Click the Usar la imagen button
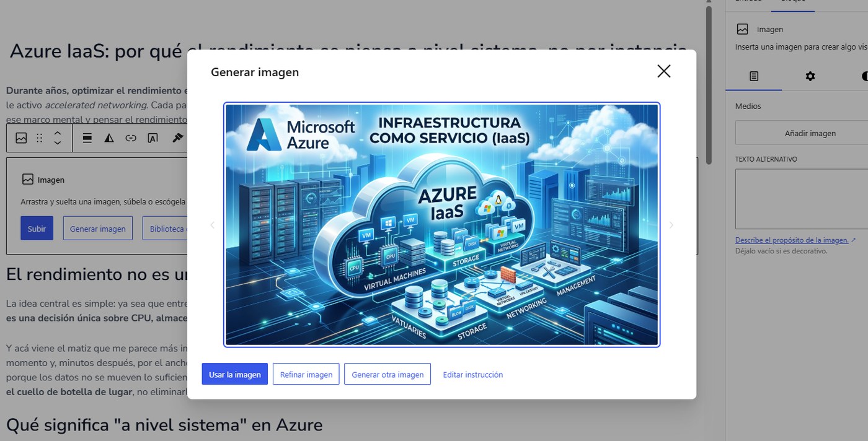Image resolution: width=868 pixels, height=441 pixels. (235, 374)
